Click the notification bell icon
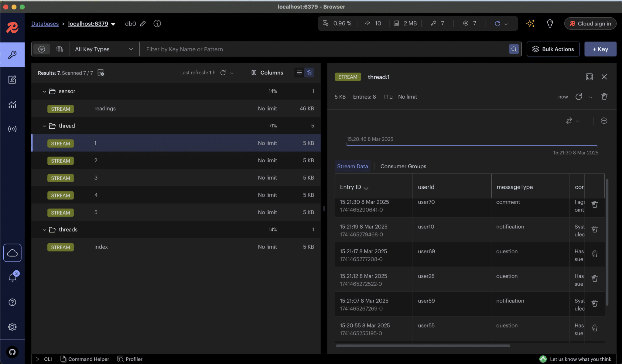The height and width of the screenshot is (364, 622). 12,277
